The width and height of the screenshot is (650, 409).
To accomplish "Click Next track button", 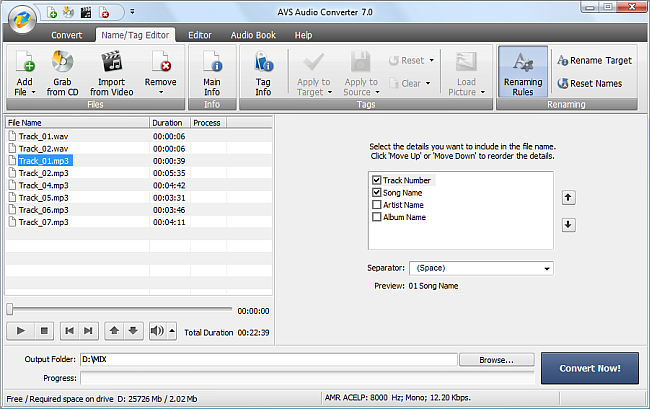I will pos(88,331).
